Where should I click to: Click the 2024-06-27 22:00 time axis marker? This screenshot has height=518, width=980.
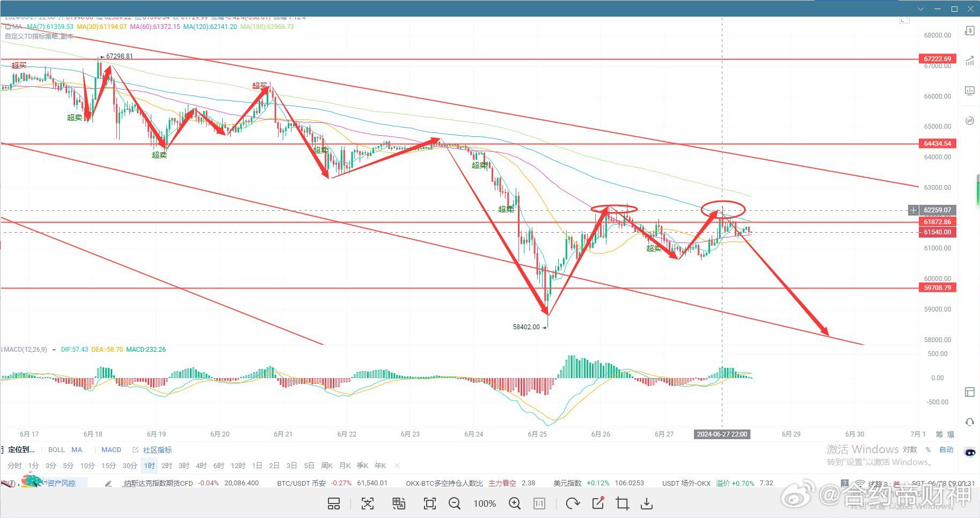tap(722, 434)
